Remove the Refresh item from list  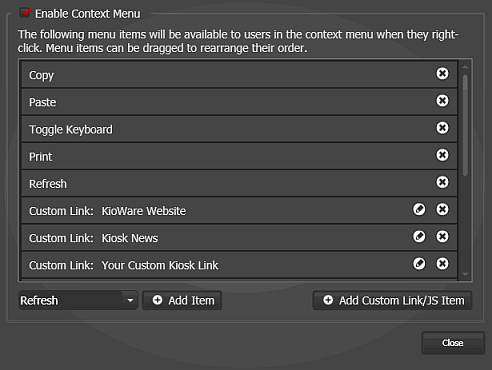[x=442, y=182]
